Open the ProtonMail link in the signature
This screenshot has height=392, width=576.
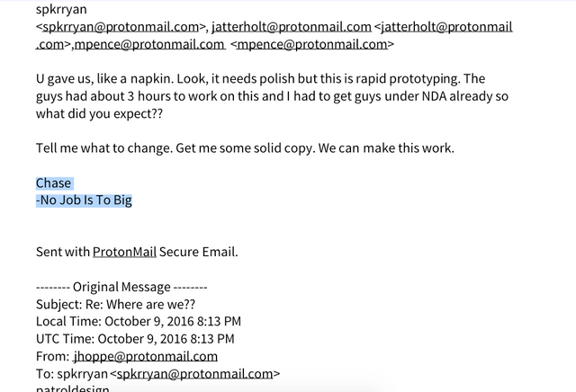point(124,252)
